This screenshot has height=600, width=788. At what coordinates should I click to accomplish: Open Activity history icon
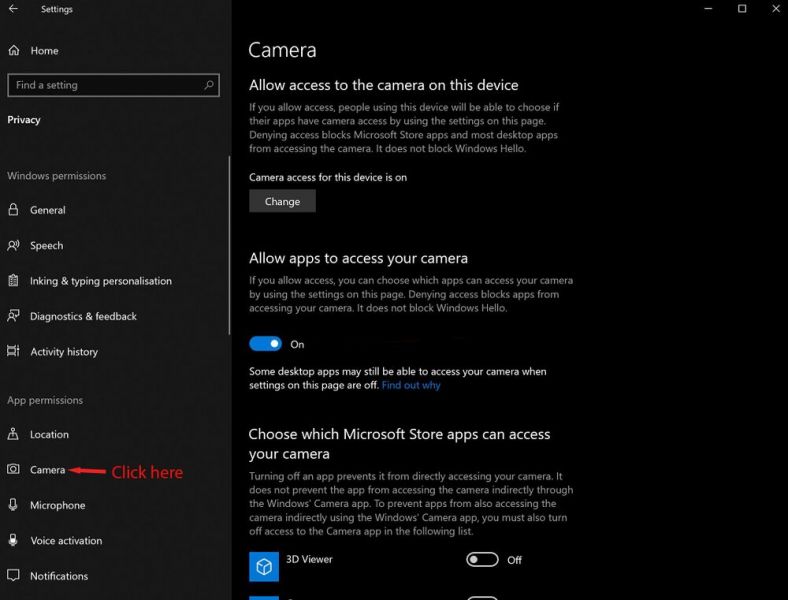pos(13,352)
